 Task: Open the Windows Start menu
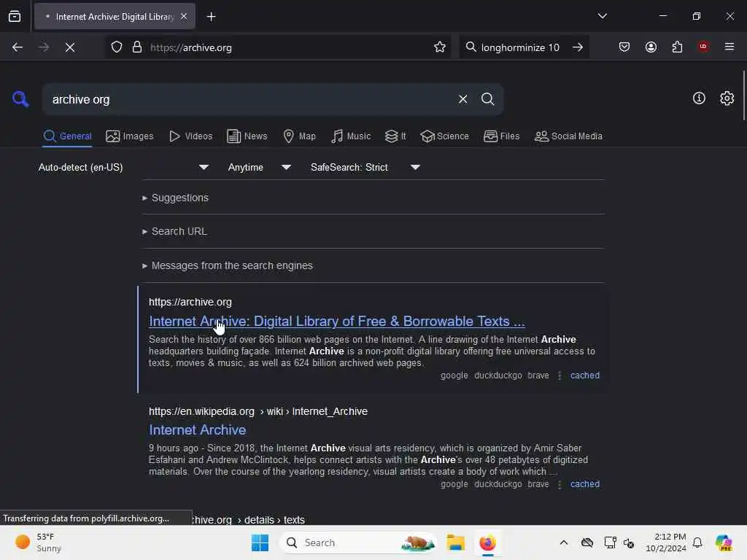click(260, 542)
